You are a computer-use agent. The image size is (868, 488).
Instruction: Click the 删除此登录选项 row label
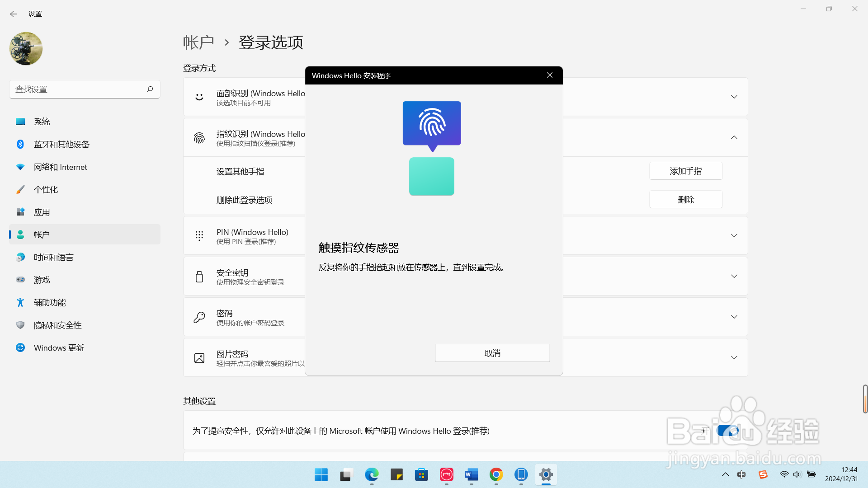click(244, 200)
